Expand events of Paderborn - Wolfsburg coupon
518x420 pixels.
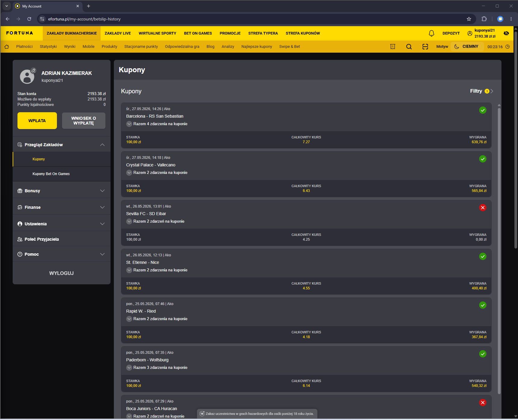pos(129,368)
